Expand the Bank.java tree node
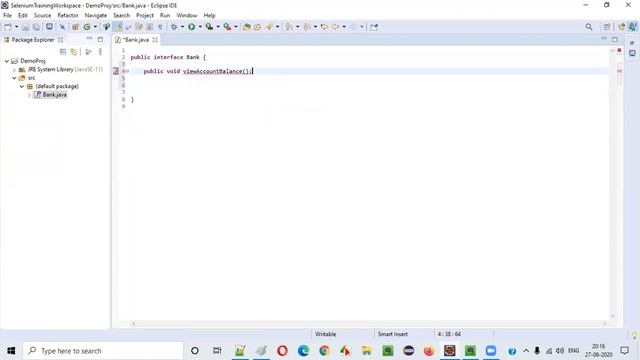Screen dimensions: 640x360 [x=29, y=95]
